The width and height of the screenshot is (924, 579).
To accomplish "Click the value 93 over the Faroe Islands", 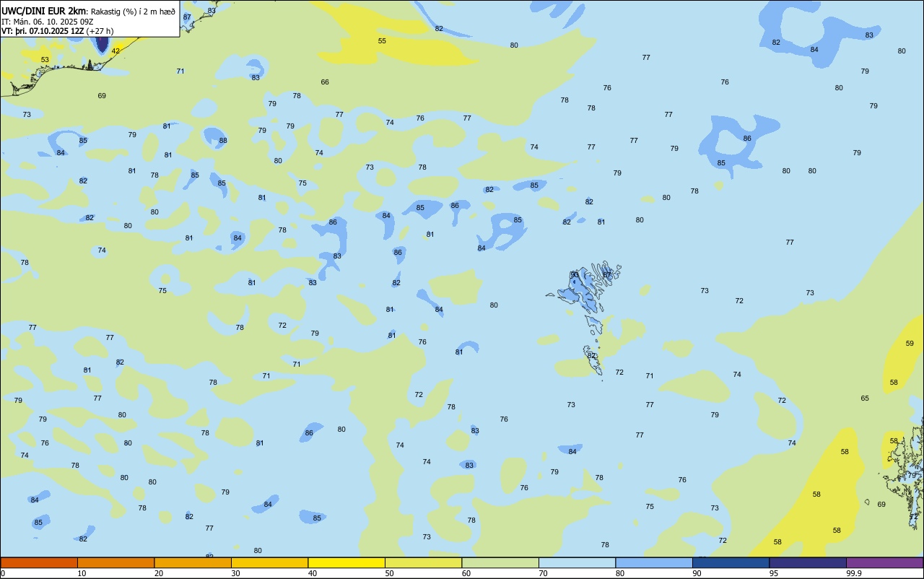I will tap(575, 275).
